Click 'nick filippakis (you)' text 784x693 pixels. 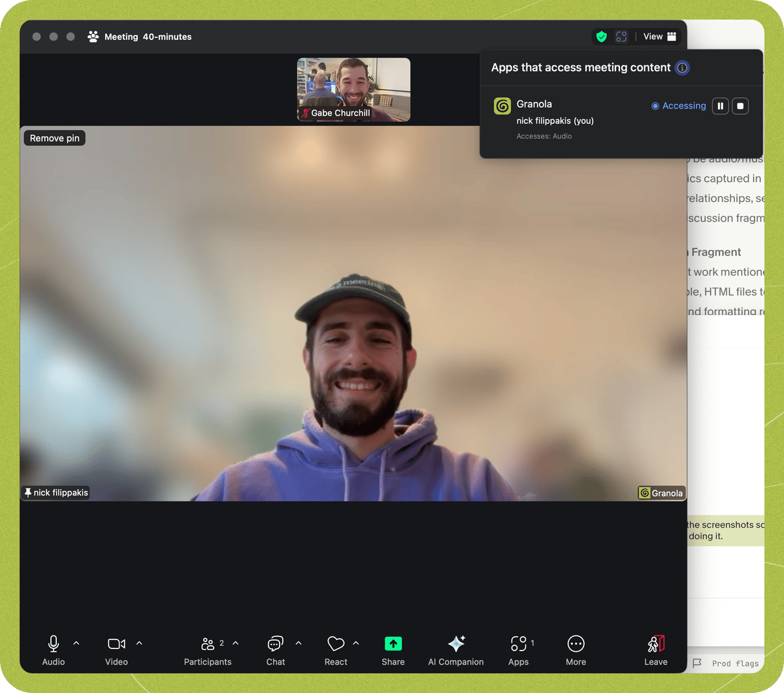click(555, 120)
